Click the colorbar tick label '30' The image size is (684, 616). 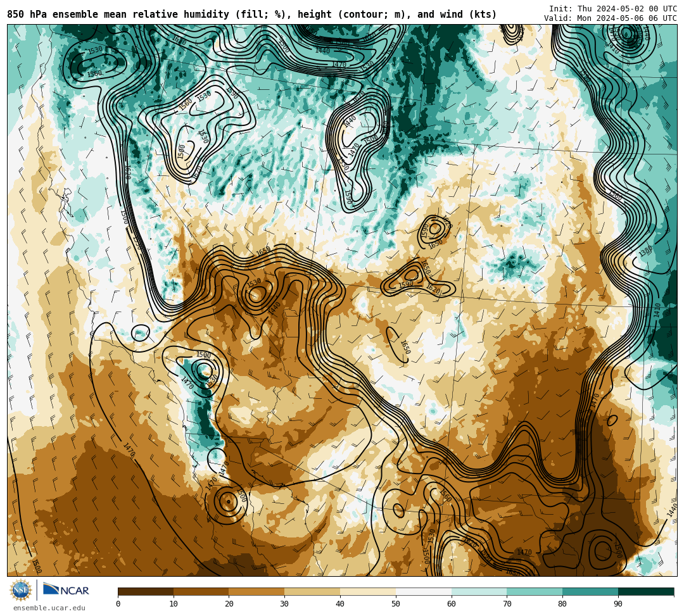coord(285,604)
